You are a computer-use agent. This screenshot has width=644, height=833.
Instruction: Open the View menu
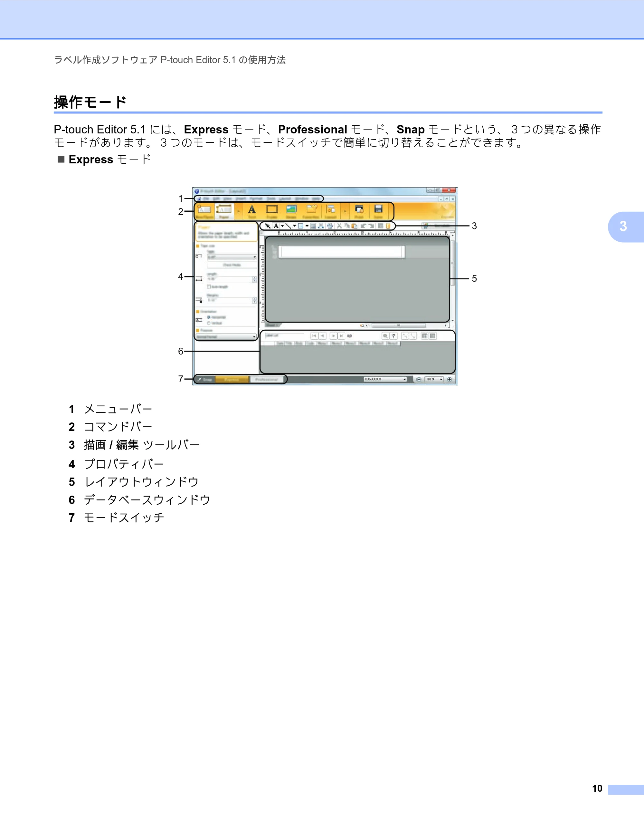pos(228,199)
